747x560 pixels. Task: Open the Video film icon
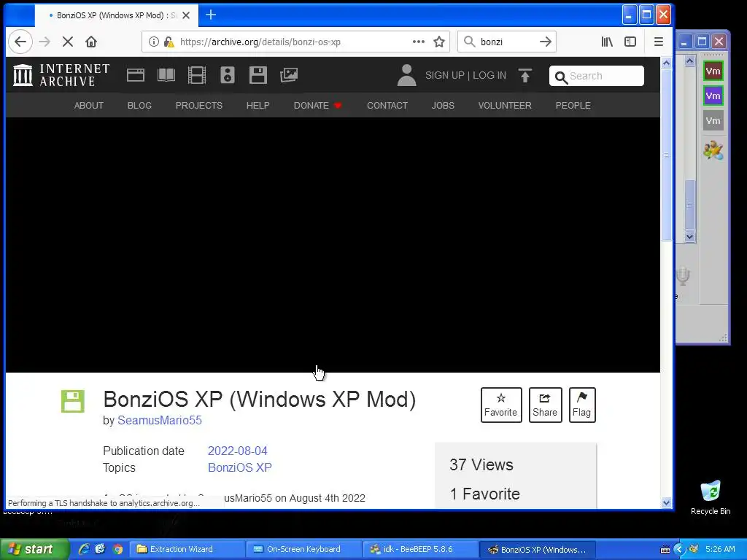point(197,75)
